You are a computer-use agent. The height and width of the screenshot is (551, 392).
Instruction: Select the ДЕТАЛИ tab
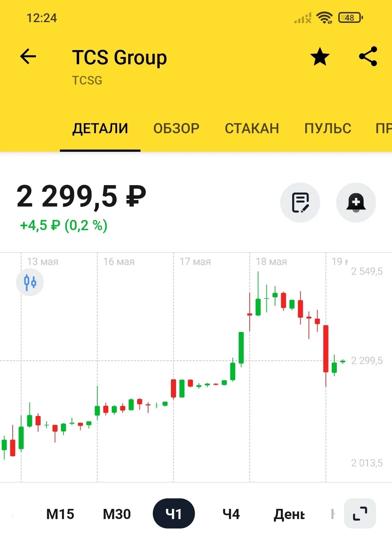pyautogui.click(x=100, y=128)
